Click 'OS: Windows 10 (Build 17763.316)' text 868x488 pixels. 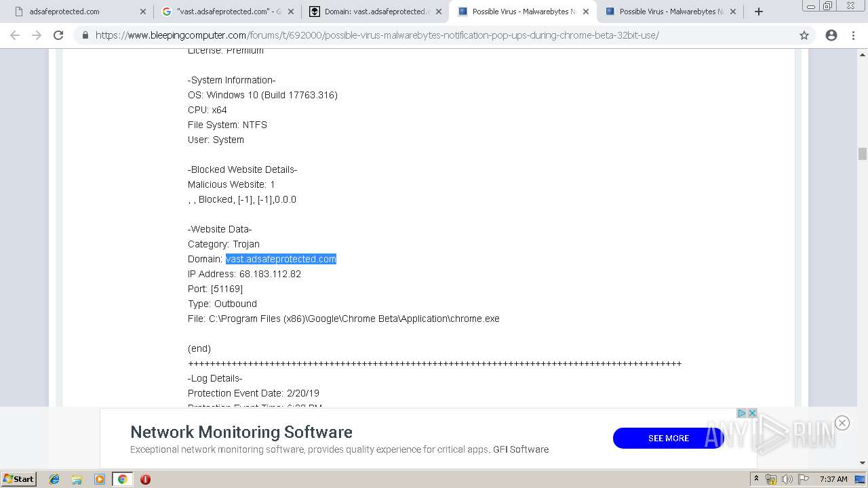pos(262,95)
